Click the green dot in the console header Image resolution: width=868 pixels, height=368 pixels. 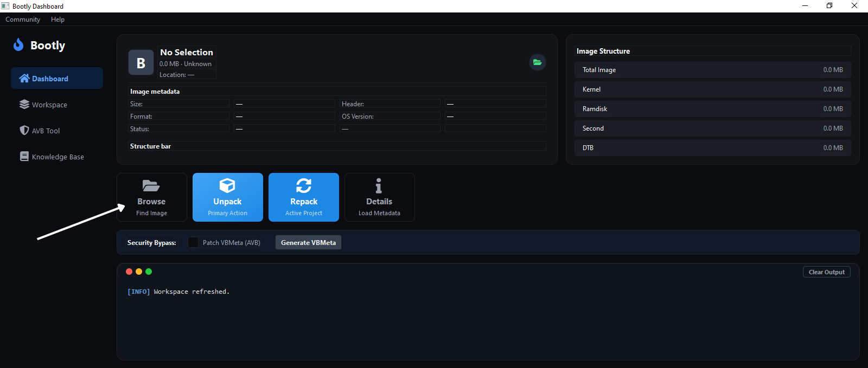tap(149, 272)
